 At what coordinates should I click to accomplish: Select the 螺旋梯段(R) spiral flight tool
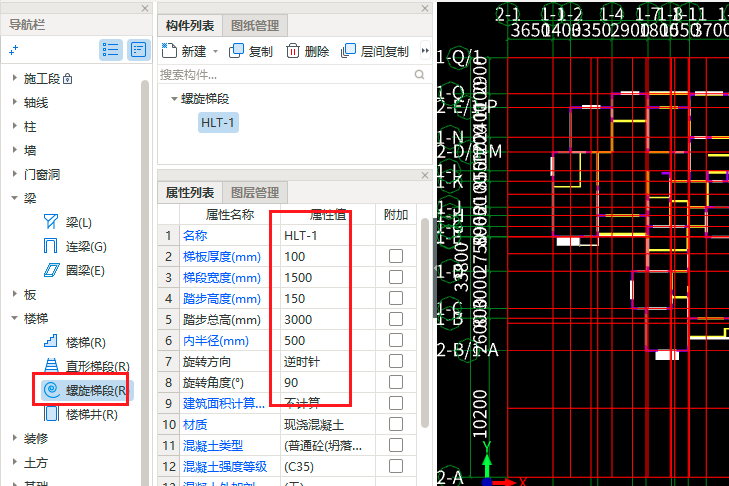[x=86, y=390]
